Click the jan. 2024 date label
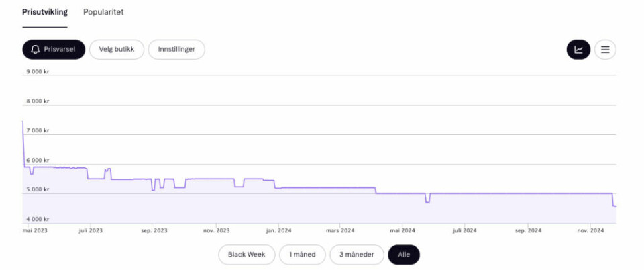This screenshot has width=644, height=270. click(278, 231)
